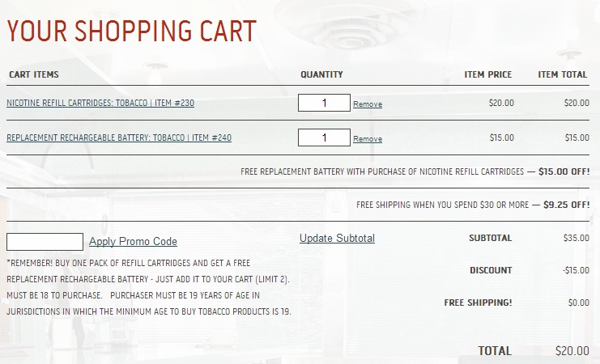600x364 pixels.
Task: Open the Replacement Rechargeable Battery item #240 link
Action: pyautogui.click(x=119, y=138)
